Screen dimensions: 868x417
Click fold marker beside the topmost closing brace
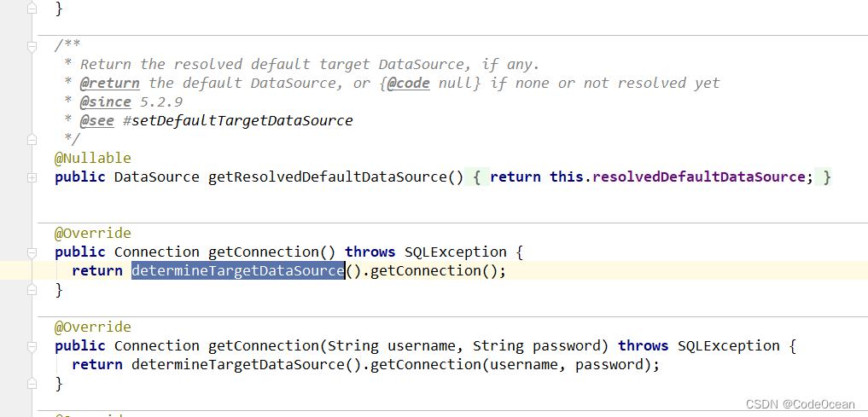pyautogui.click(x=32, y=9)
